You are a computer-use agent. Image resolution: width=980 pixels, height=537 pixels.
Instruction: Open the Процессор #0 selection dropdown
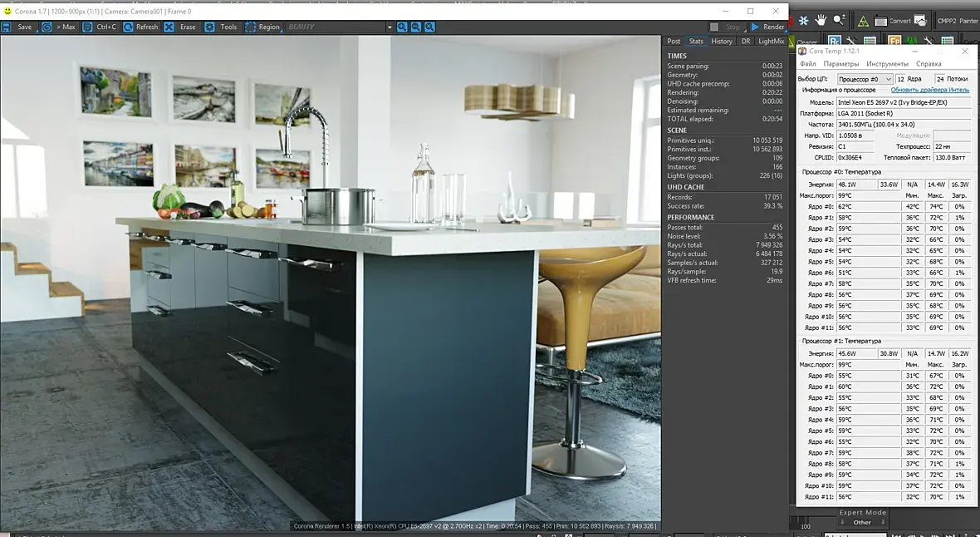[865, 79]
